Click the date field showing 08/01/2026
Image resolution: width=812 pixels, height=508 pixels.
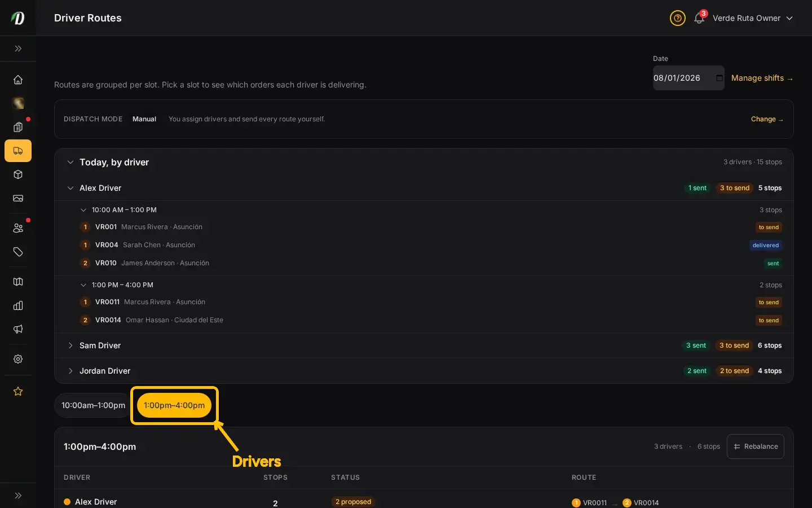coord(689,78)
